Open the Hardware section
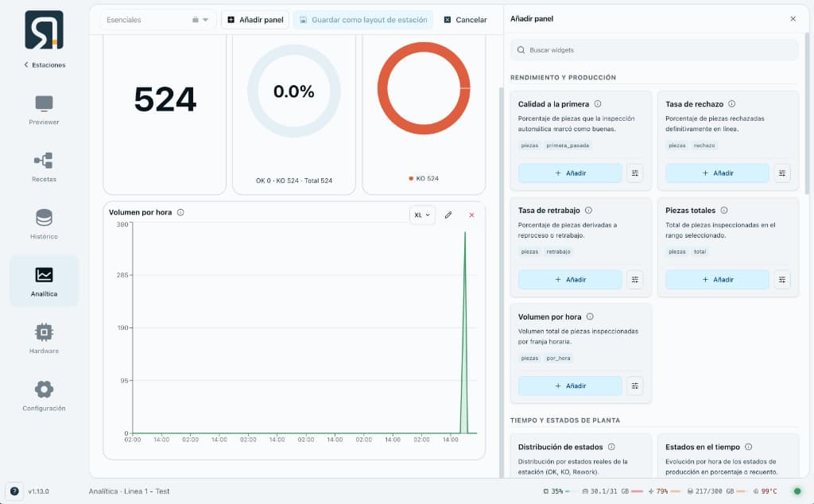814x504 pixels. click(45, 339)
